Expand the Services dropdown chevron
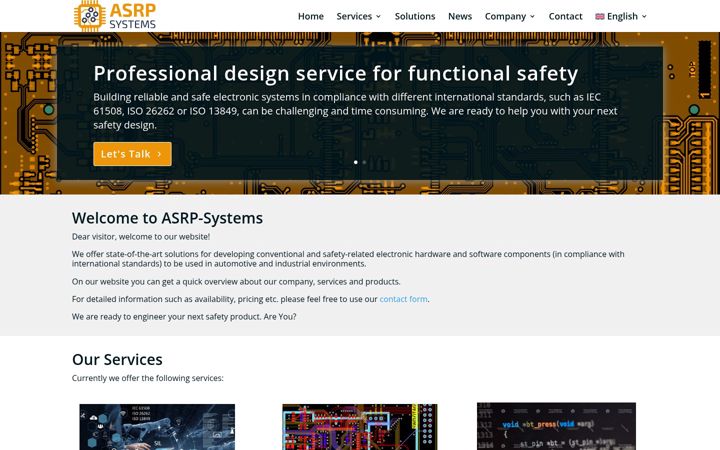Viewport: 720px width, 450px height. coord(378,17)
